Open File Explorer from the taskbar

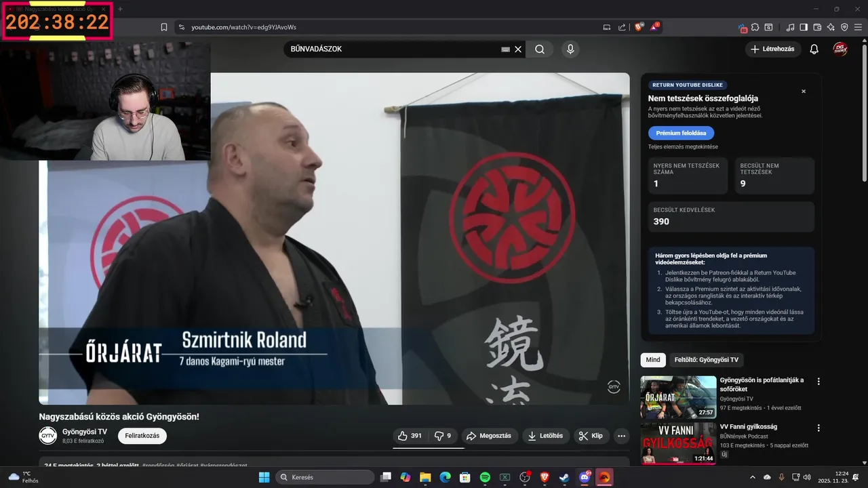coord(425,477)
